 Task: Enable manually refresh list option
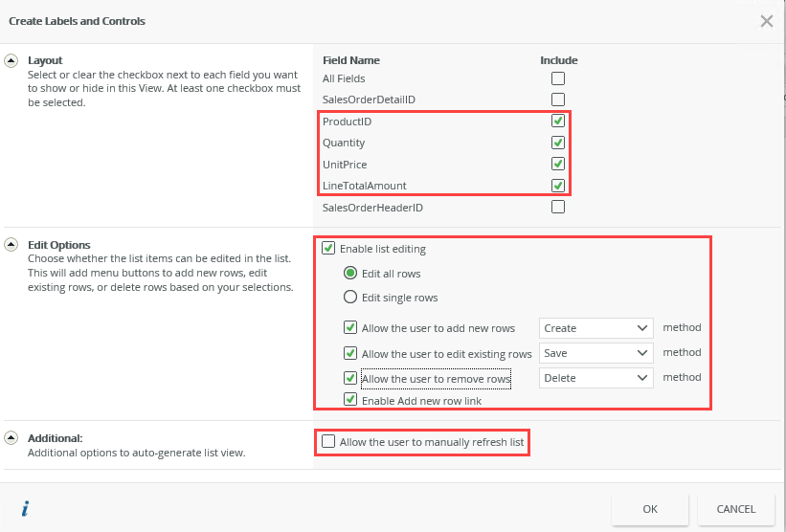pyautogui.click(x=328, y=442)
